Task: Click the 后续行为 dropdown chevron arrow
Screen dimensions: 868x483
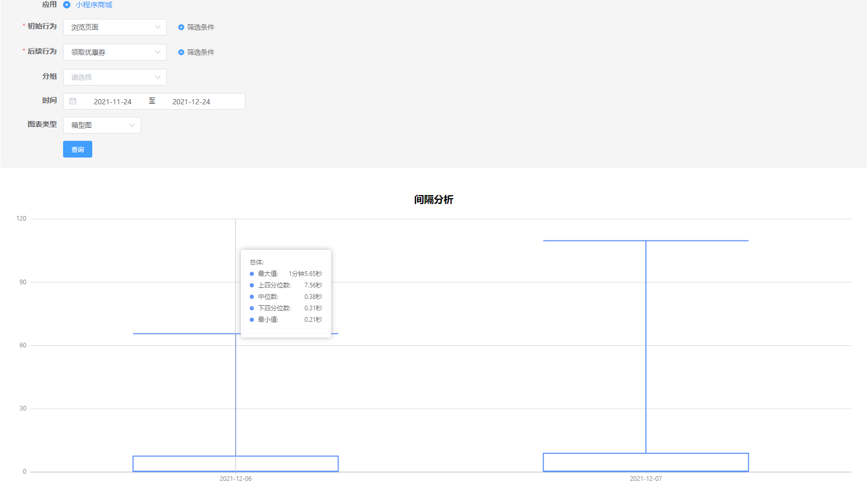Action: 157,52
